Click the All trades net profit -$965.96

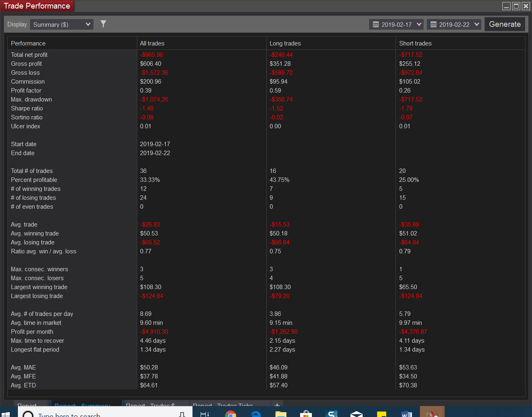[x=151, y=55]
